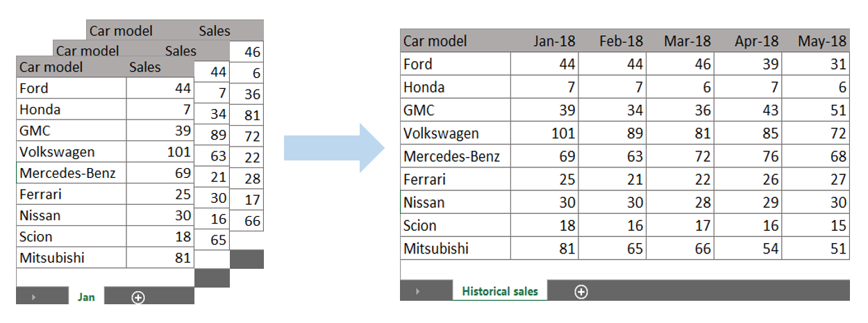
Task: Click Volkswagen Jan-18 value 101 in Historical sales
Action: 544,133
